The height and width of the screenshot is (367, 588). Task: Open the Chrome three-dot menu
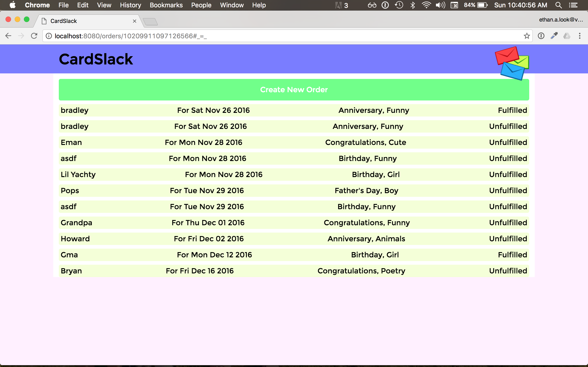(580, 36)
